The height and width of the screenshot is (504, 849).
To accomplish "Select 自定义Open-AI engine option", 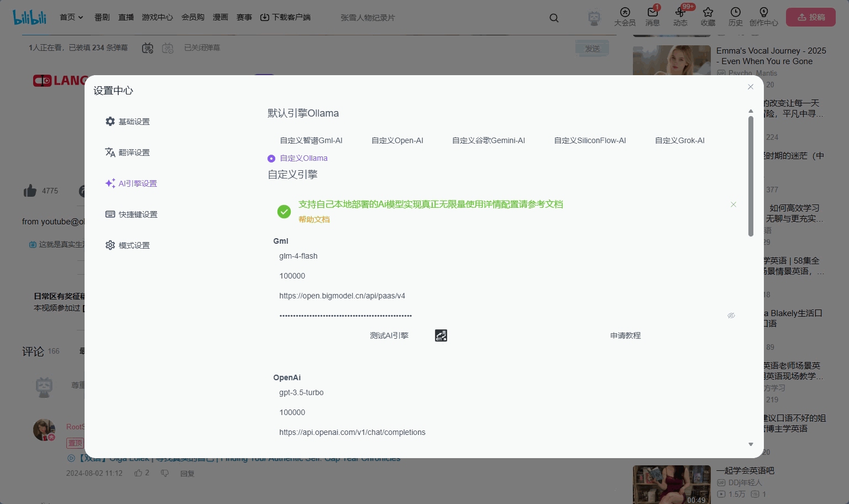I will 397,140.
